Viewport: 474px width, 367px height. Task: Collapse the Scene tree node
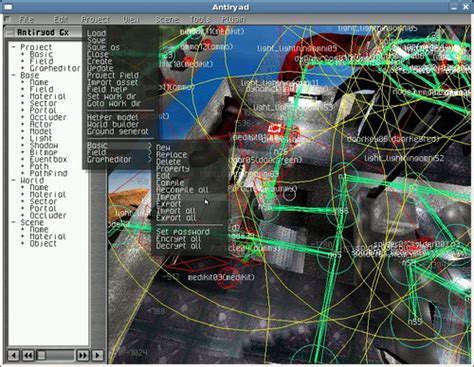point(13,222)
